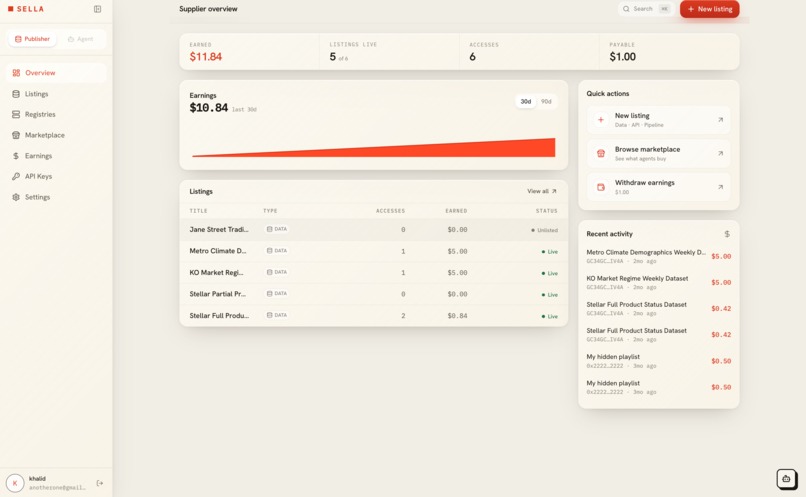Click Live status of Metro Climate
806x497 pixels.
point(549,252)
